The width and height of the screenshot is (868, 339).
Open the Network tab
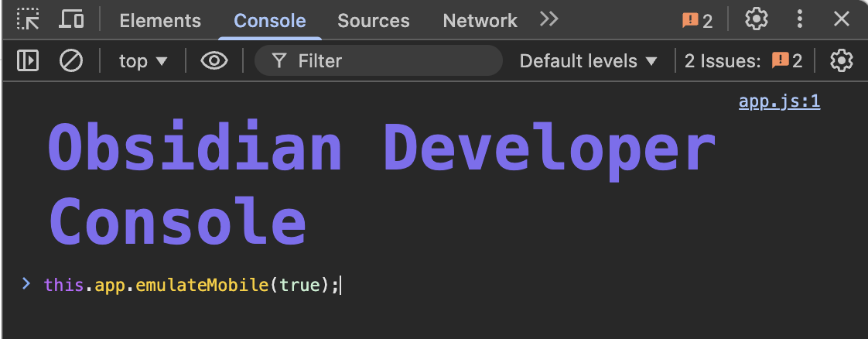click(x=480, y=20)
